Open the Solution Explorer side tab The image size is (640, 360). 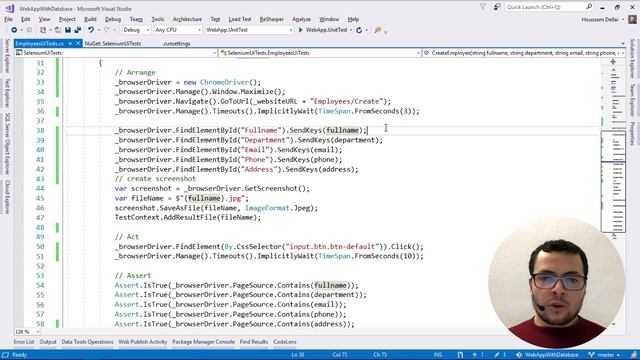coord(633,58)
